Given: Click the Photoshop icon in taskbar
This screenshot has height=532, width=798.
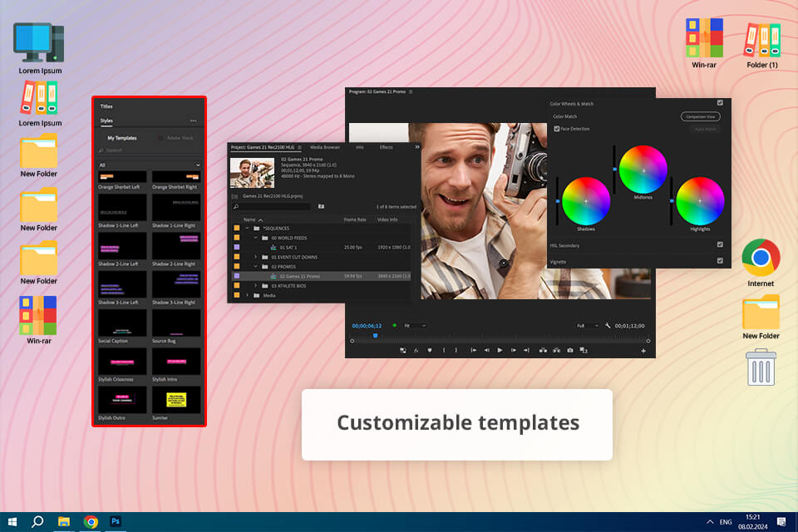Looking at the screenshot, I should tap(116, 521).
